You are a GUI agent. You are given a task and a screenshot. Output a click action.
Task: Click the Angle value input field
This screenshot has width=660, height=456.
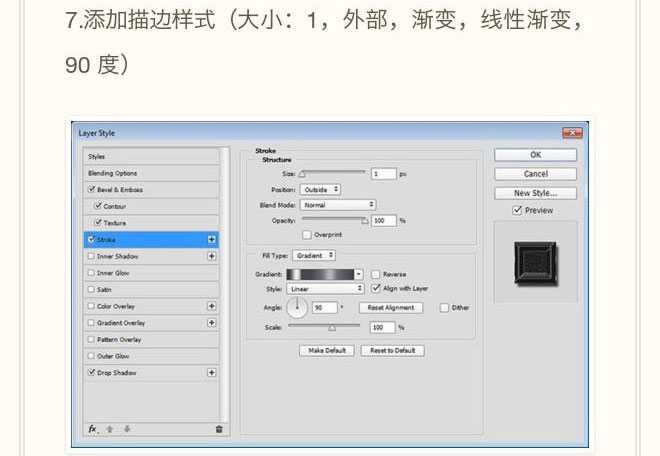click(324, 307)
